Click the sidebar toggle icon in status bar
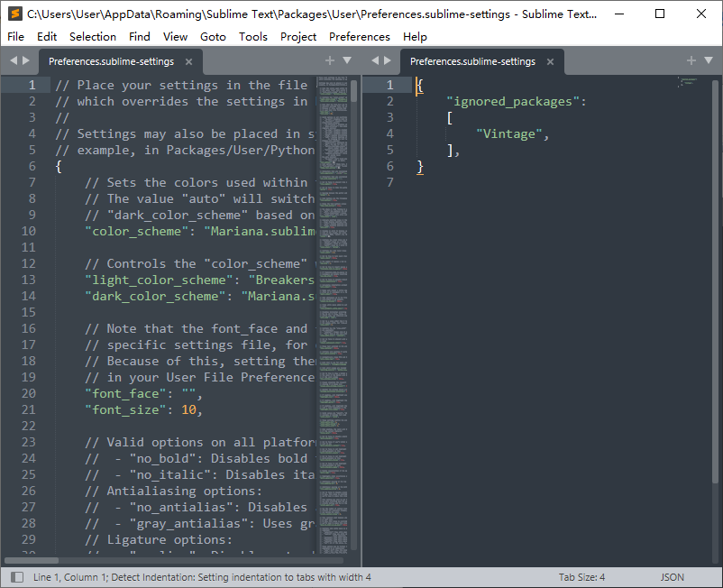This screenshot has height=588, width=723. pyautogui.click(x=15, y=576)
